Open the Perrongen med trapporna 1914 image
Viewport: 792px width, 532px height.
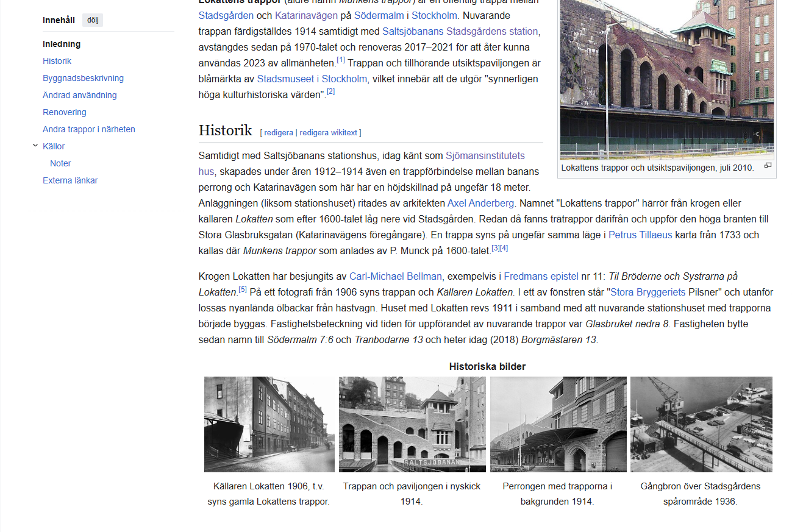click(x=558, y=424)
